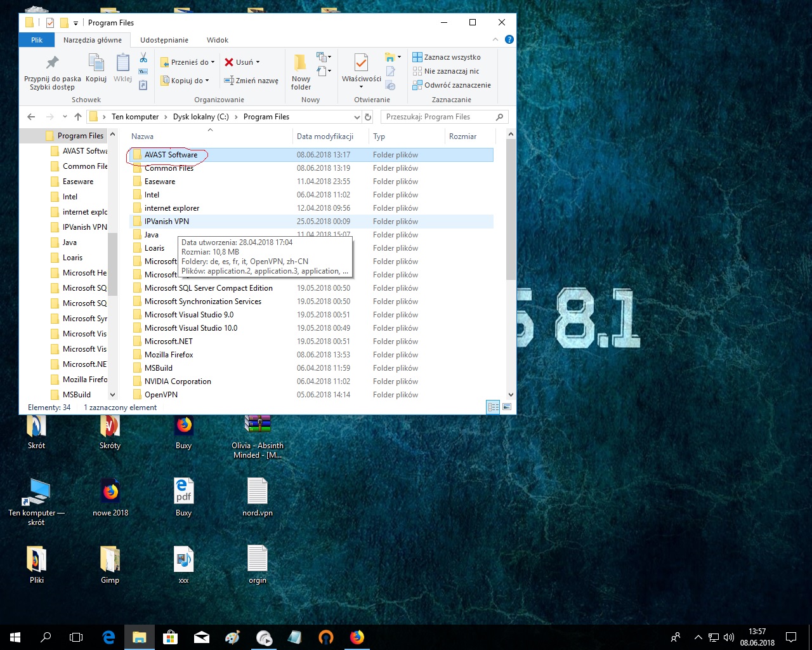This screenshot has width=812, height=650.
Task: Click Odwróć zaznaczenie to invert selection
Action: [x=452, y=85]
